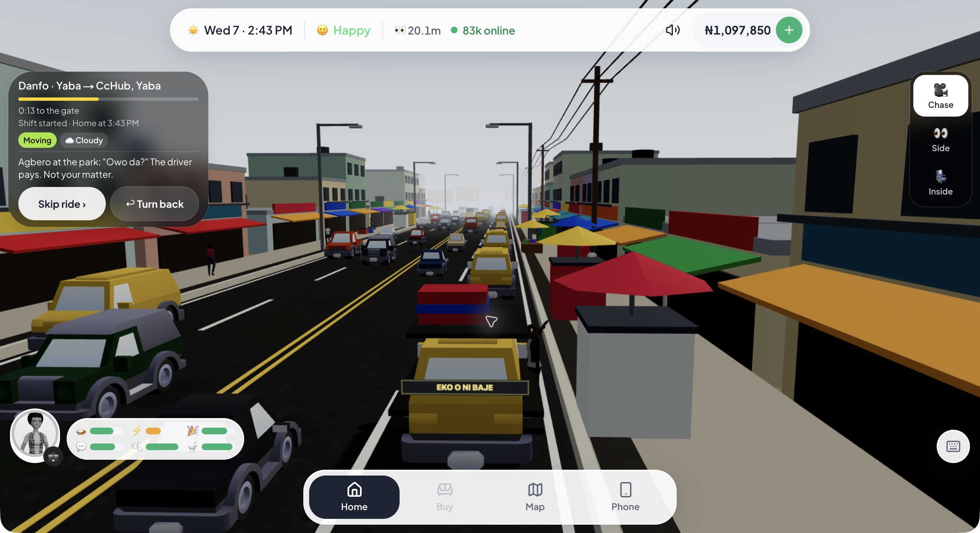The width and height of the screenshot is (980, 533).
Task: Click the smiley mood face icon
Action: 322,30
